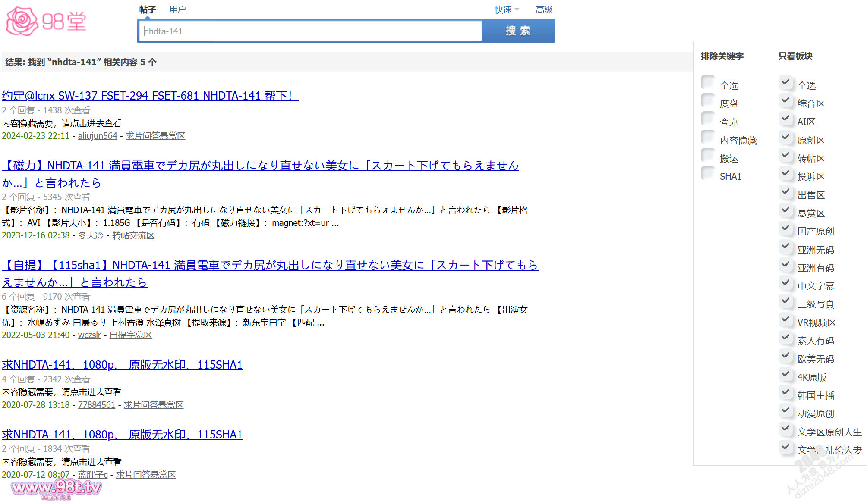The width and height of the screenshot is (867, 504).
Task: Uncheck the AI区 board filter
Action: tap(786, 119)
